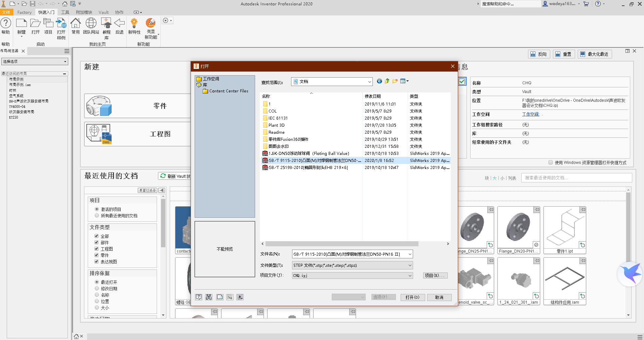The height and width of the screenshot is (340, 644).
Task: Open the 教程库 tutorial gallery icon
Action: tap(107, 23)
